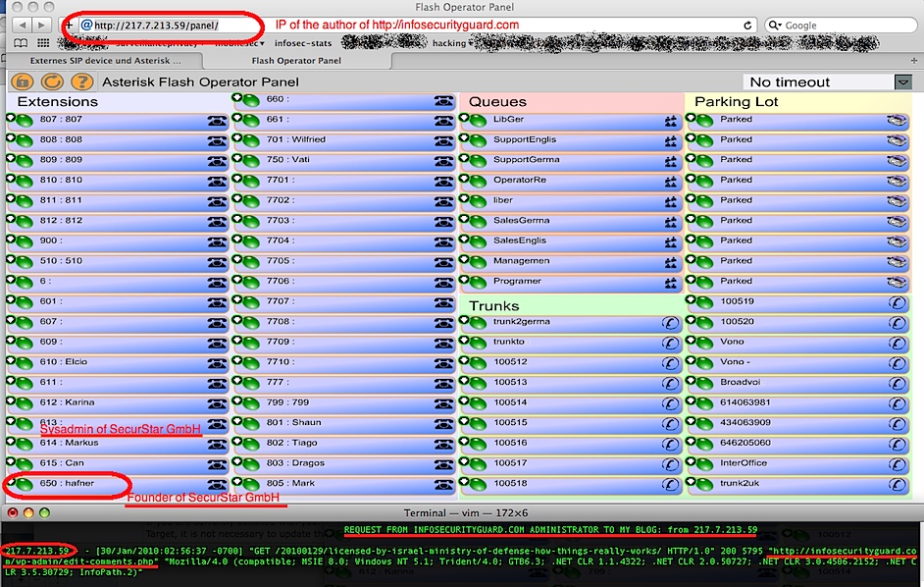
Task: Click the orange lock security icon
Action: (x=23, y=82)
